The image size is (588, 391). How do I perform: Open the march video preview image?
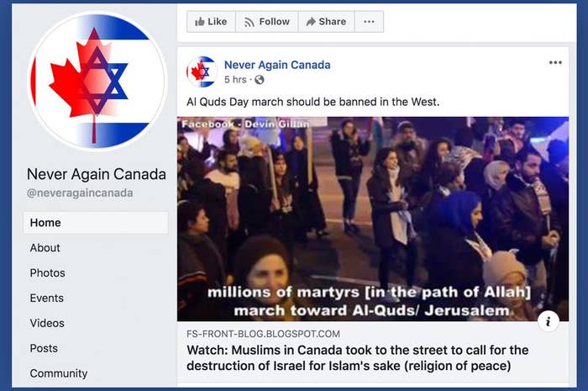[373, 219]
